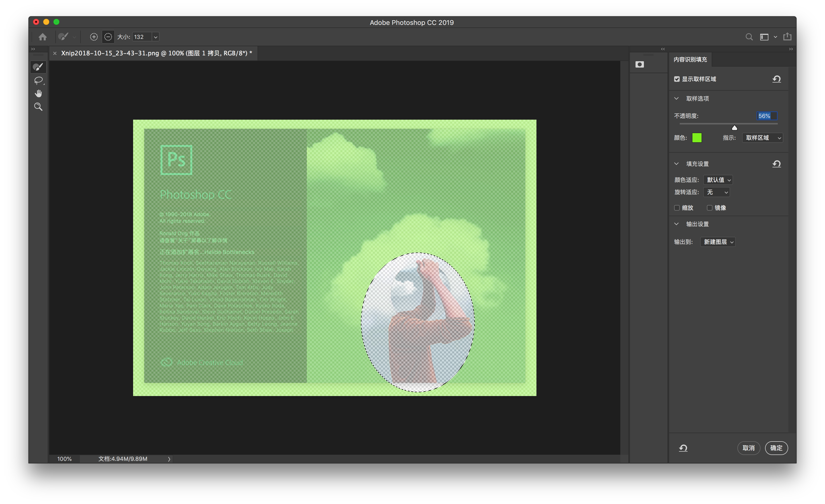Open the 输出到 新建图层 dropdown
Viewport: 825px width, 504px height.
pos(718,242)
